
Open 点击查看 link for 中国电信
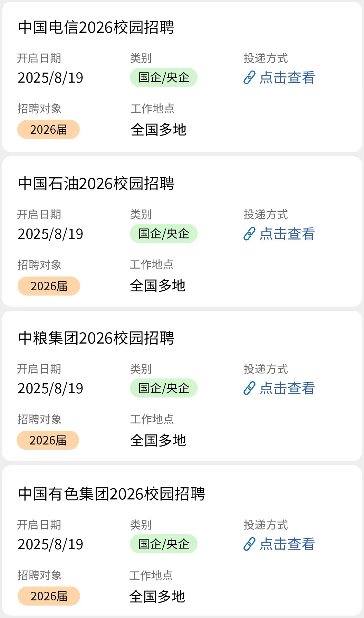pyautogui.click(x=287, y=78)
